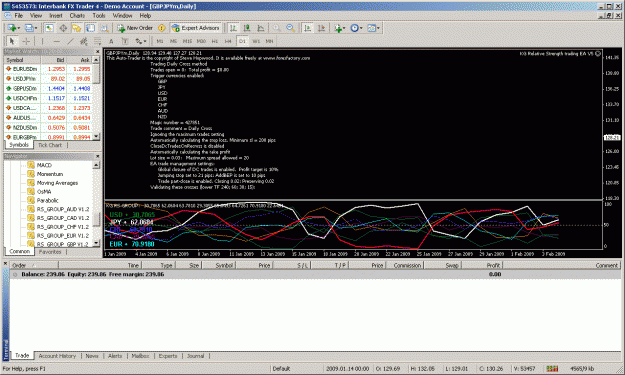Open the Periods clock dropdown
This screenshot has width=625, height=375.
coord(356,28)
